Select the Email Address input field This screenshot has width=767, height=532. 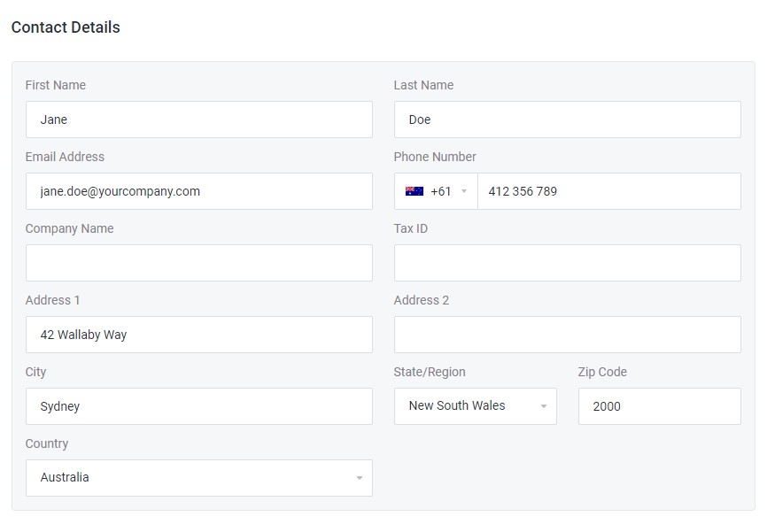pyautogui.click(x=198, y=191)
